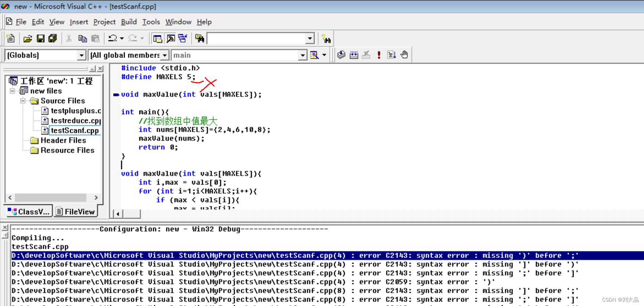Insert a breakpoint with the hand icon

click(404, 55)
